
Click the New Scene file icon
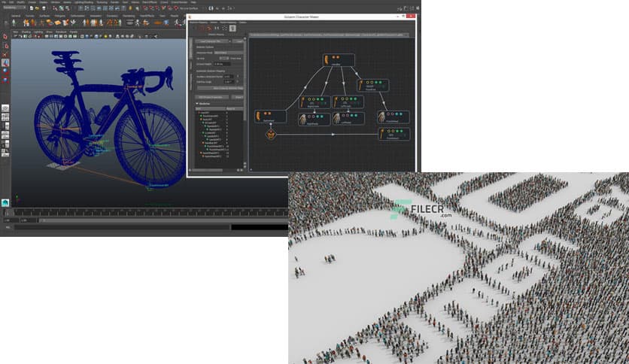pyautogui.click(x=30, y=9)
